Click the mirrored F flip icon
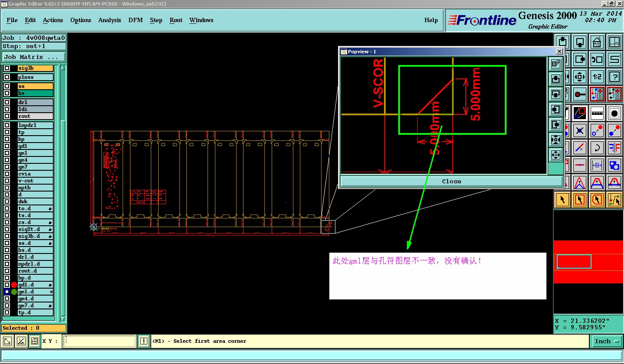The height and width of the screenshot is (364, 624). coord(614,148)
